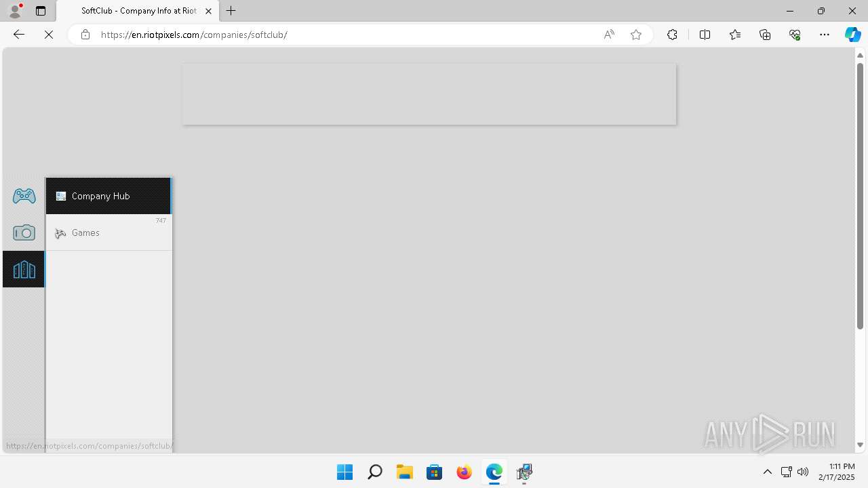This screenshot has width=868, height=488.
Task: Show hidden system tray icons
Action: (768, 472)
